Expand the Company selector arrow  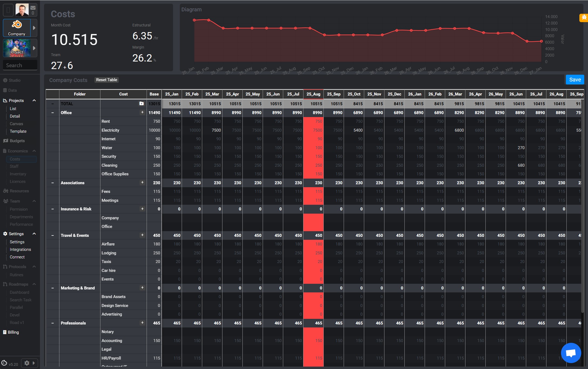(34, 28)
